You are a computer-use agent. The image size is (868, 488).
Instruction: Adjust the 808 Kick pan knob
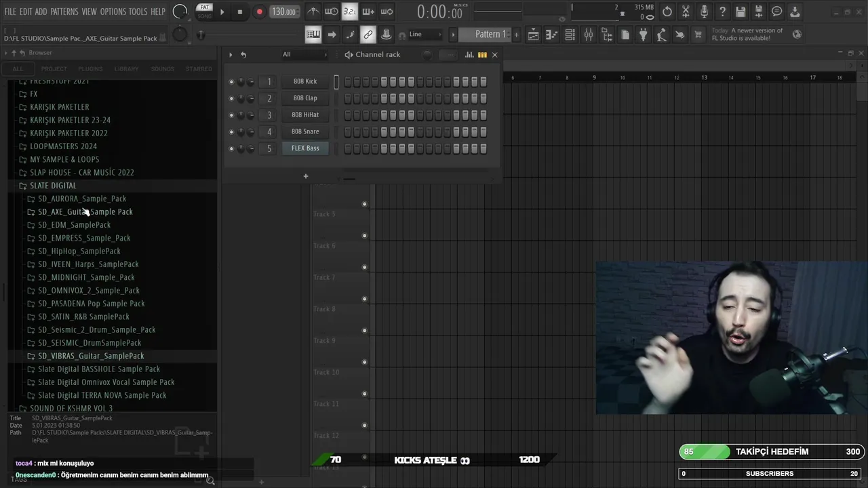coord(241,81)
